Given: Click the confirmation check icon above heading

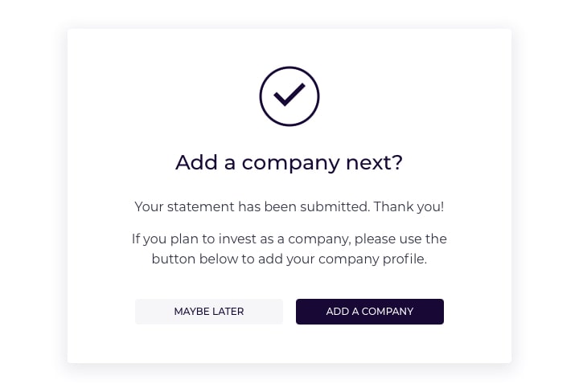Looking at the screenshot, I should 289,96.
